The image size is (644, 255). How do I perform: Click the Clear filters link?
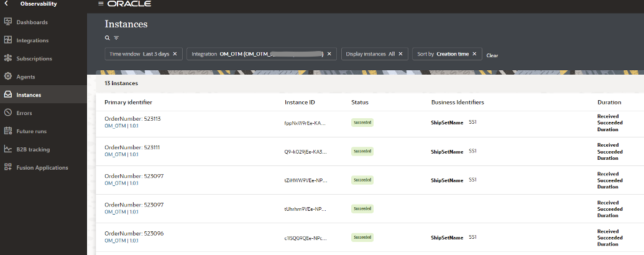click(492, 55)
